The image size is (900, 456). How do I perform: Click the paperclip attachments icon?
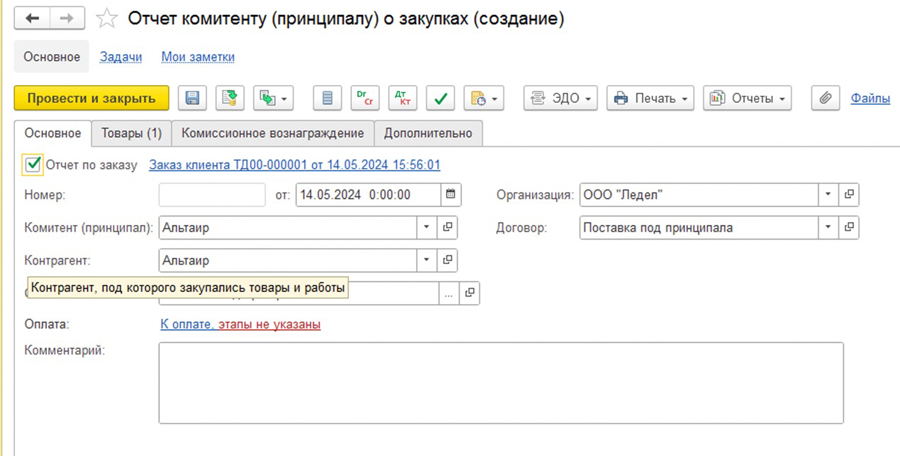click(825, 98)
